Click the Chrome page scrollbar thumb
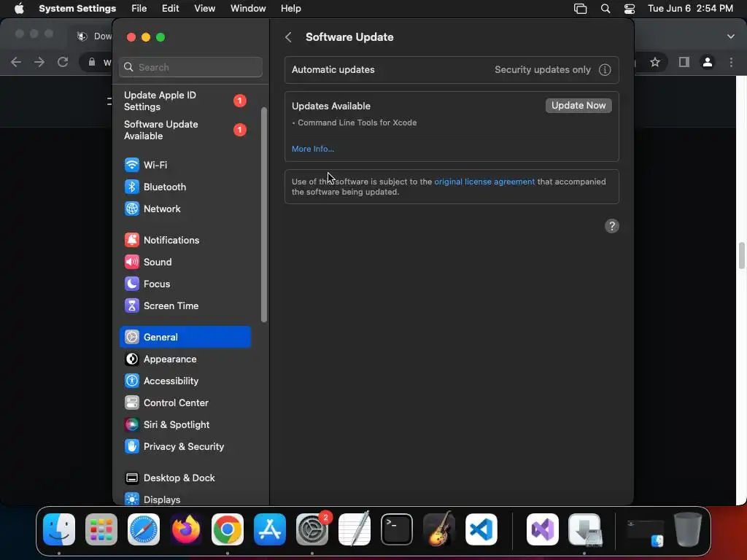The width and height of the screenshot is (747, 560). pos(741,256)
